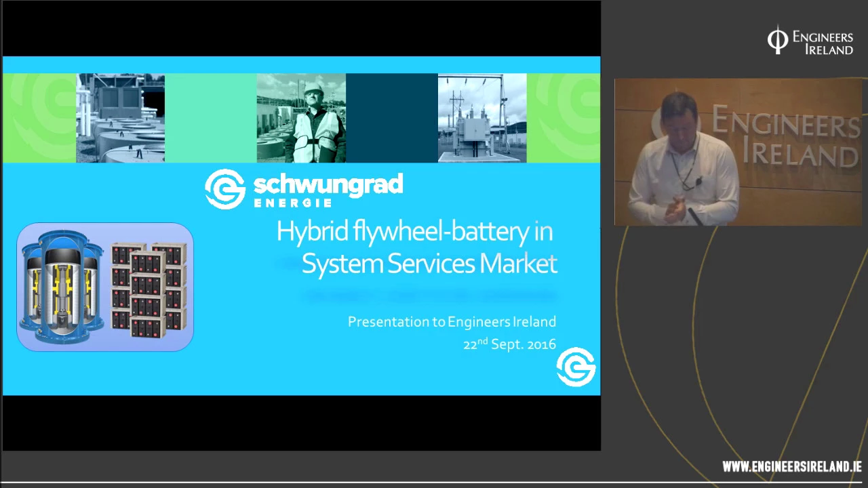
Task: Open the www.engineersireland.ie link
Action: click(792, 466)
